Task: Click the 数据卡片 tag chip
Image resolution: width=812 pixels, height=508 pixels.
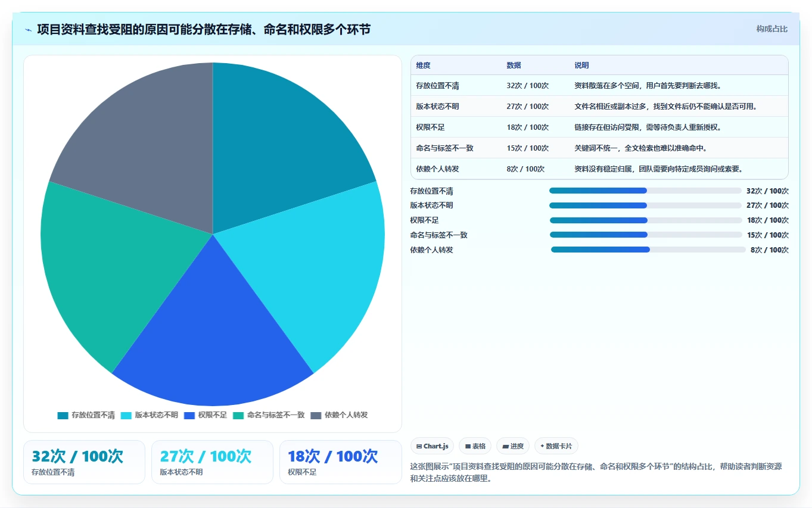Action: (x=556, y=446)
